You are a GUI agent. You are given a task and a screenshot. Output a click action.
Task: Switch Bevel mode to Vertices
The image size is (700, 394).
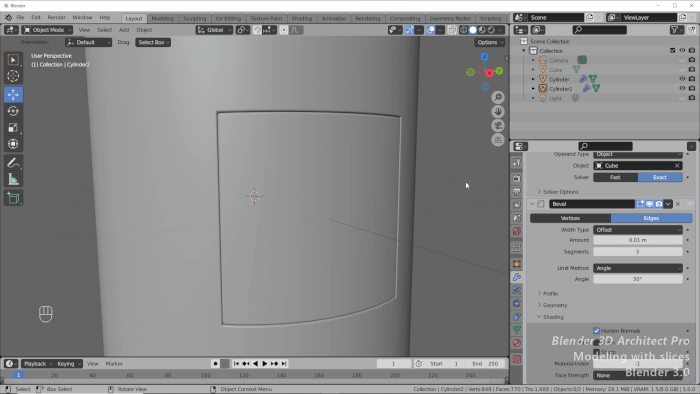(x=570, y=218)
